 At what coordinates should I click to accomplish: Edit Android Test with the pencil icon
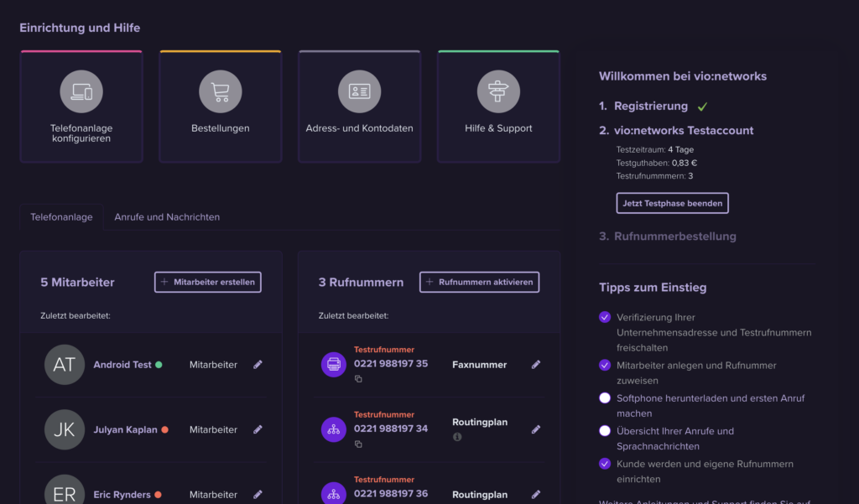tap(258, 364)
